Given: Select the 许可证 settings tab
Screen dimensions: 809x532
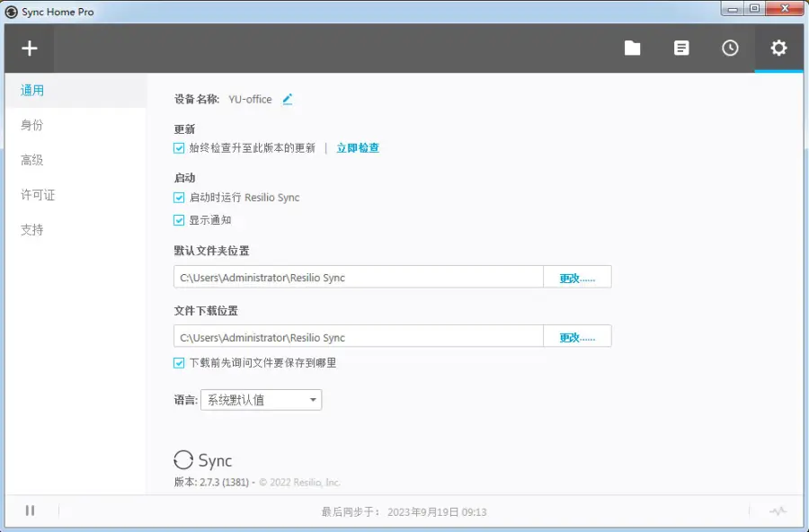Looking at the screenshot, I should click(x=76, y=195).
